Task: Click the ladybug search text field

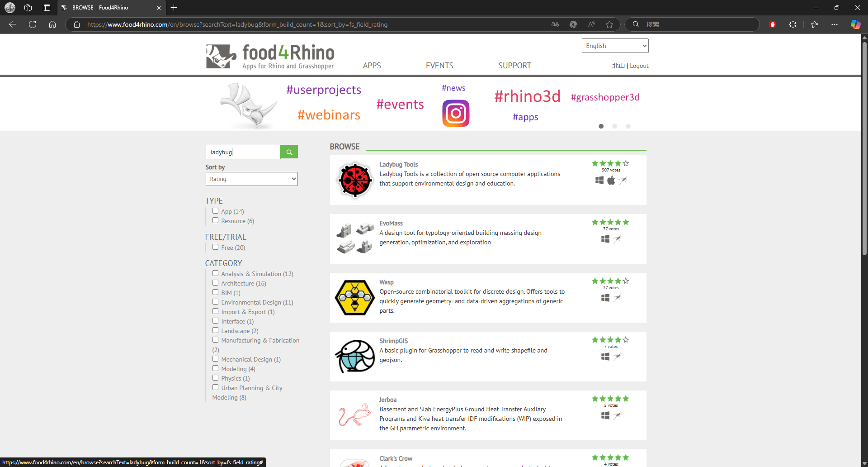Action: point(243,152)
